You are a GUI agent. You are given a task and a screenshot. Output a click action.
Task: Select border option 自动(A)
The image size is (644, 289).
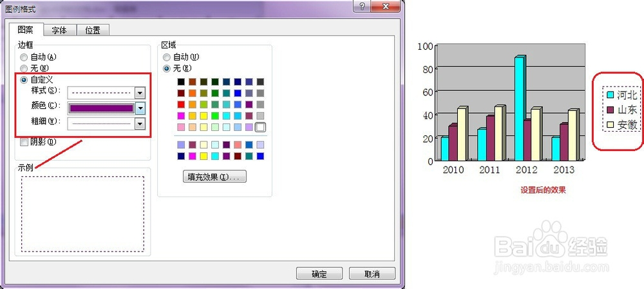click(38, 57)
